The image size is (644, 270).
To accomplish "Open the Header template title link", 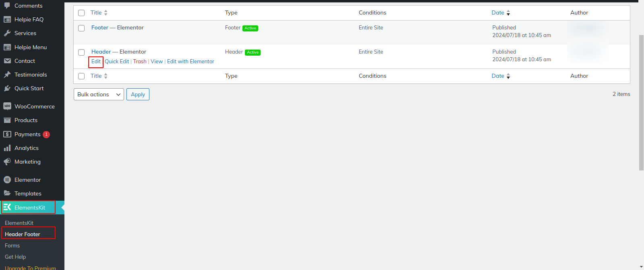I will coord(101,52).
